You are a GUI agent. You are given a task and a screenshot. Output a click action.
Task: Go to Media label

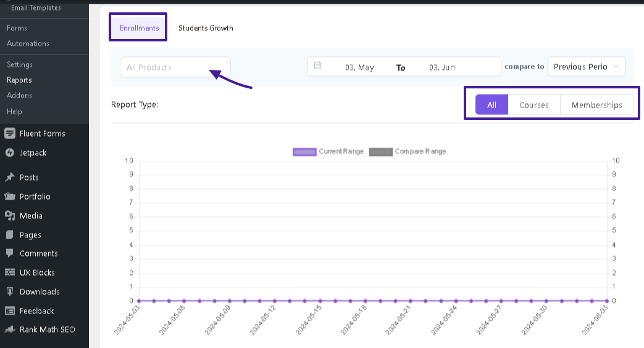tap(31, 216)
